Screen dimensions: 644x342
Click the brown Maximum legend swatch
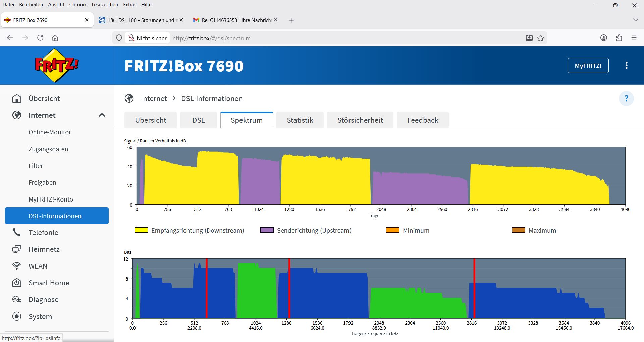point(519,230)
